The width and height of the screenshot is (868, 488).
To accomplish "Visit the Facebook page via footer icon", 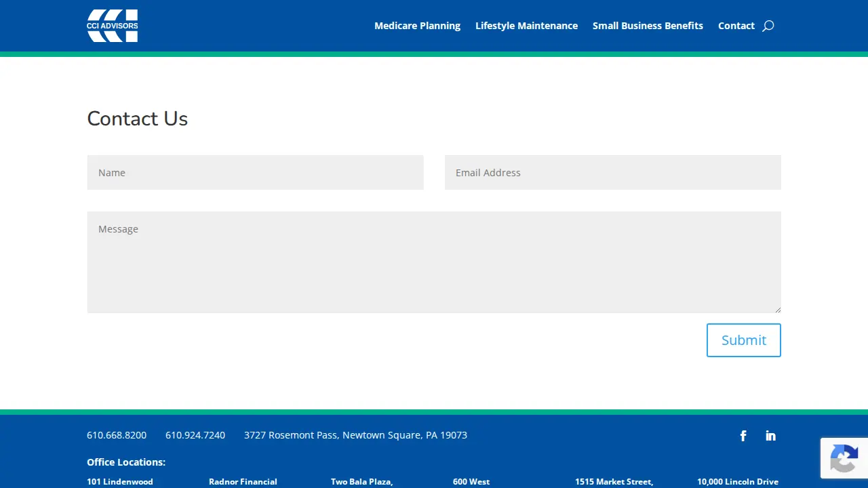I will click(743, 436).
